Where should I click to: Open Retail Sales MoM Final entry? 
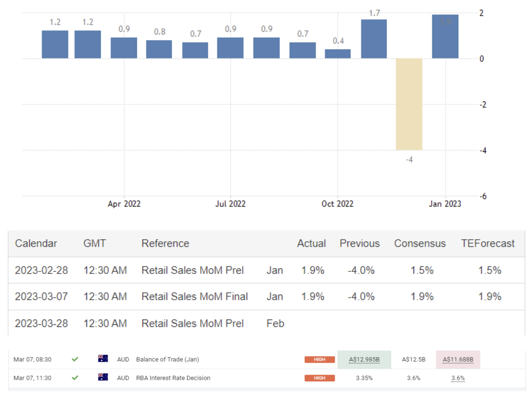pyautogui.click(x=195, y=296)
